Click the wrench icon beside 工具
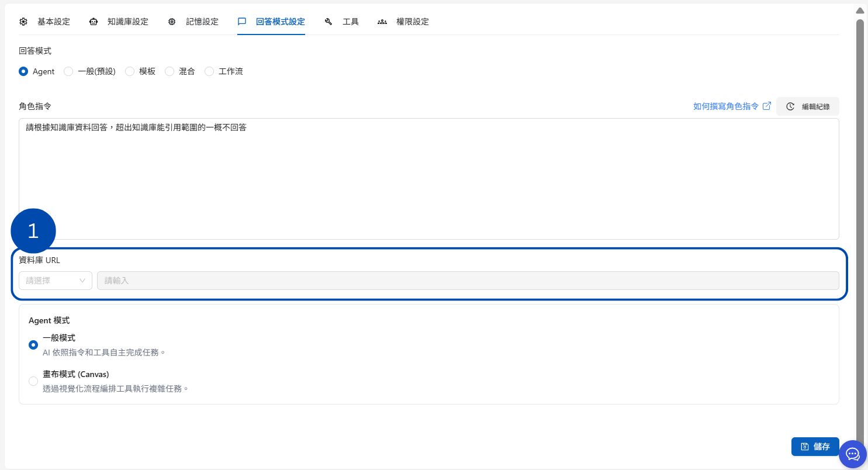 coord(328,22)
